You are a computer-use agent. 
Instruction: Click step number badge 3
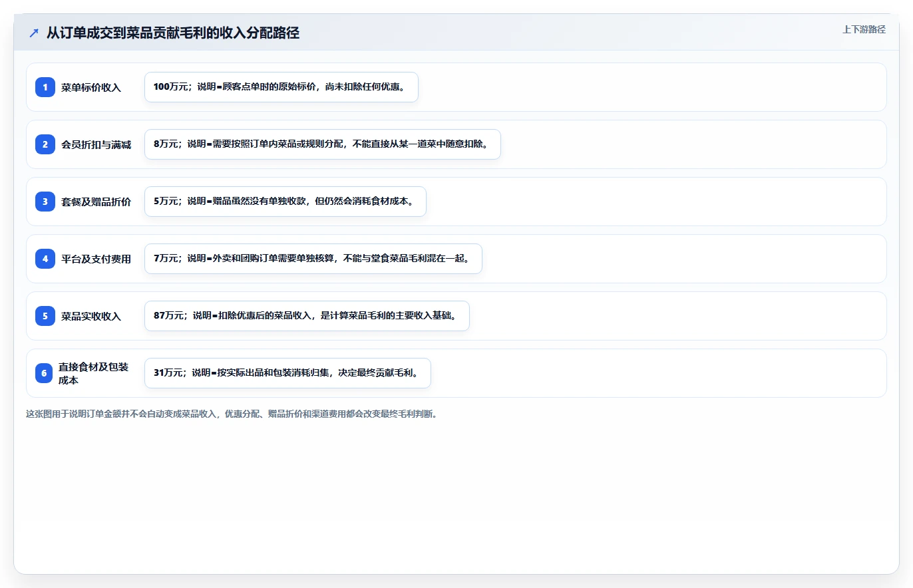[x=45, y=202]
